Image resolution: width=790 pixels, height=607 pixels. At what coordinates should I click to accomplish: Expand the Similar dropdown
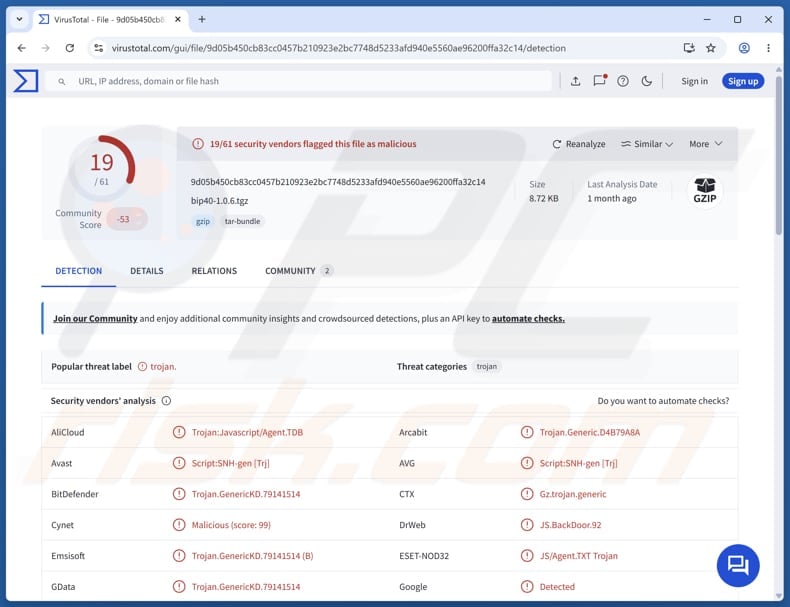point(647,144)
